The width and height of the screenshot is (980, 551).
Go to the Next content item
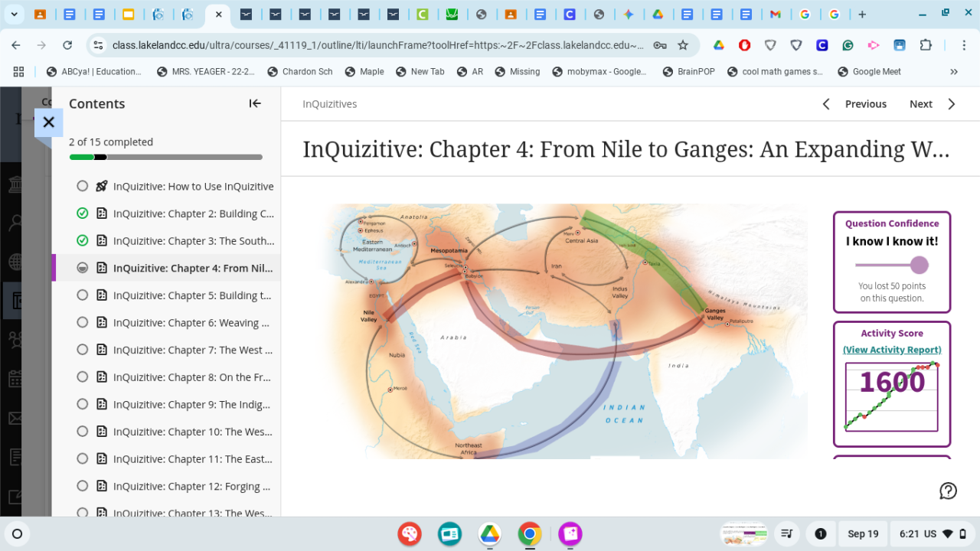pyautogui.click(x=933, y=104)
